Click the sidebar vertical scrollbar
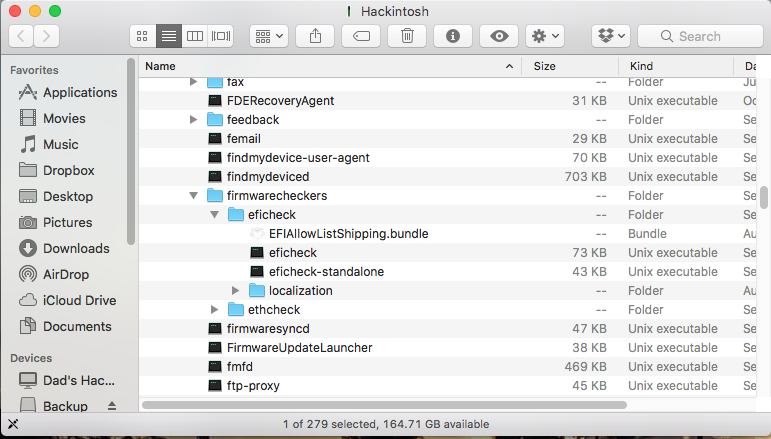 (x=130, y=151)
